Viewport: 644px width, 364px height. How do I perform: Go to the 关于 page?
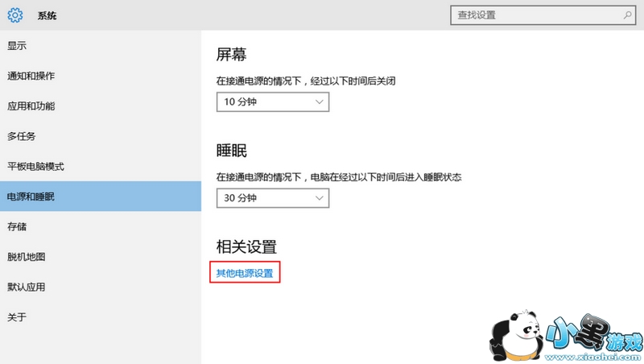coord(101,317)
